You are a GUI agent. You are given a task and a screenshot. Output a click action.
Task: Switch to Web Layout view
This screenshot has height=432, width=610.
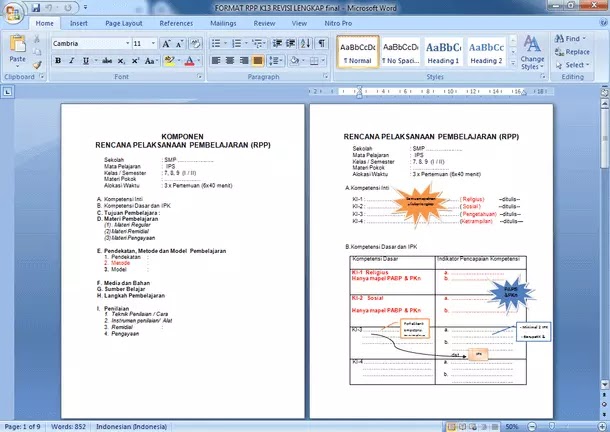click(473, 427)
